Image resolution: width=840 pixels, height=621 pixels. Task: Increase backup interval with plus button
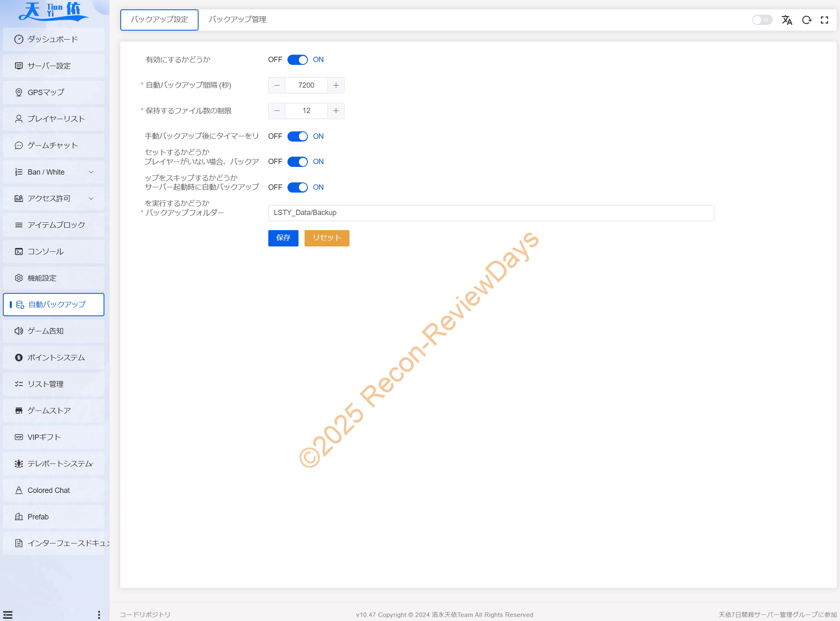pyautogui.click(x=336, y=85)
